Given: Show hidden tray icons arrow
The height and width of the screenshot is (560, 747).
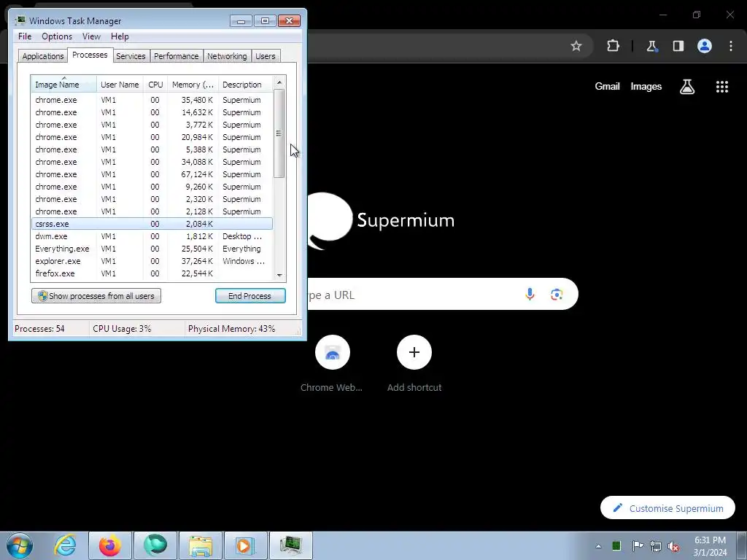Looking at the screenshot, I should pyautogui.click(x=598, y=546).
